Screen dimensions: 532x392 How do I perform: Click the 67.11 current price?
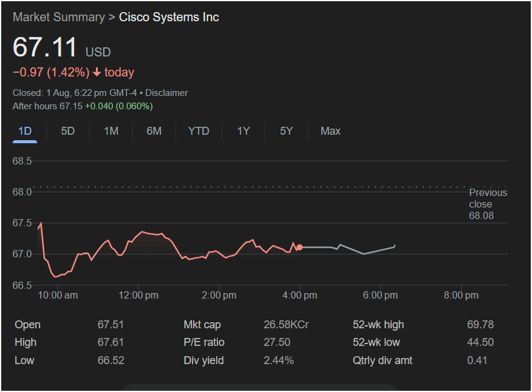tap(45, 47)
